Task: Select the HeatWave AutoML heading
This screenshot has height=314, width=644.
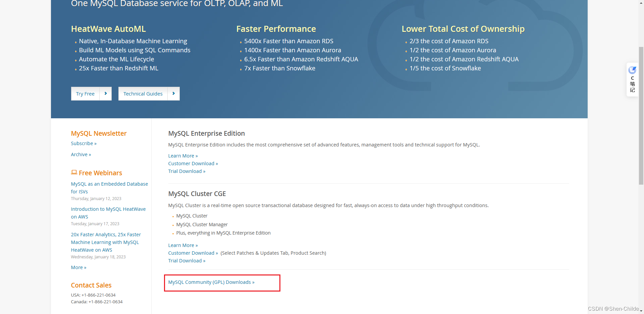Action: click(108, 29)
